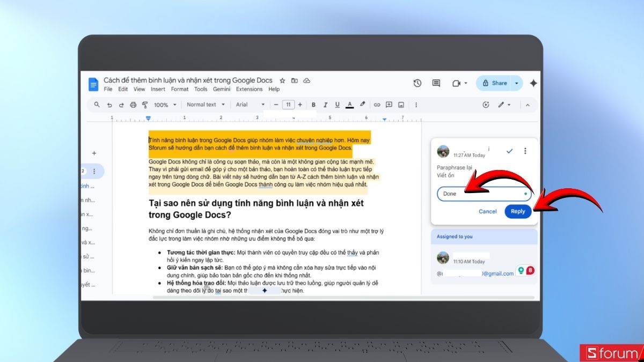Open version history clock icon

pyautogui.click(x=418, y=83)
